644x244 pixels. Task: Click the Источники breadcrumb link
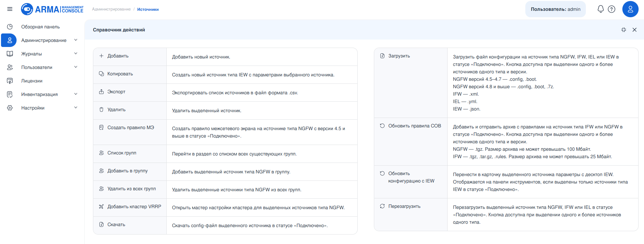(148, 9)
